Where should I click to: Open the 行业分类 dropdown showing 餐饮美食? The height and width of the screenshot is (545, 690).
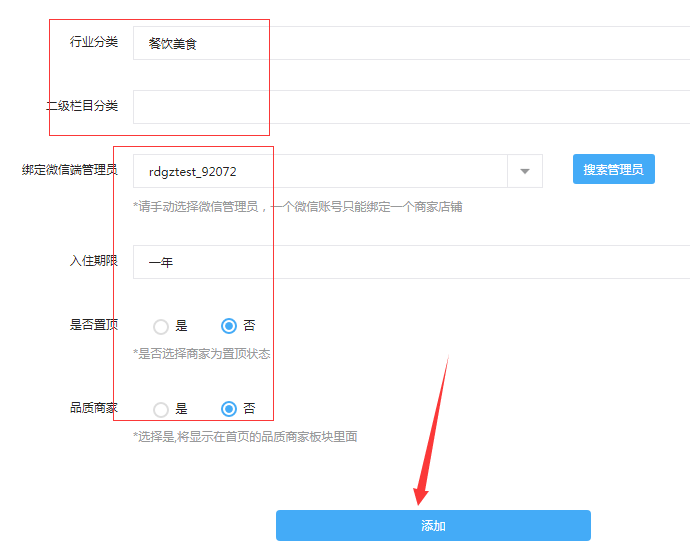click(x=411, y=43)
